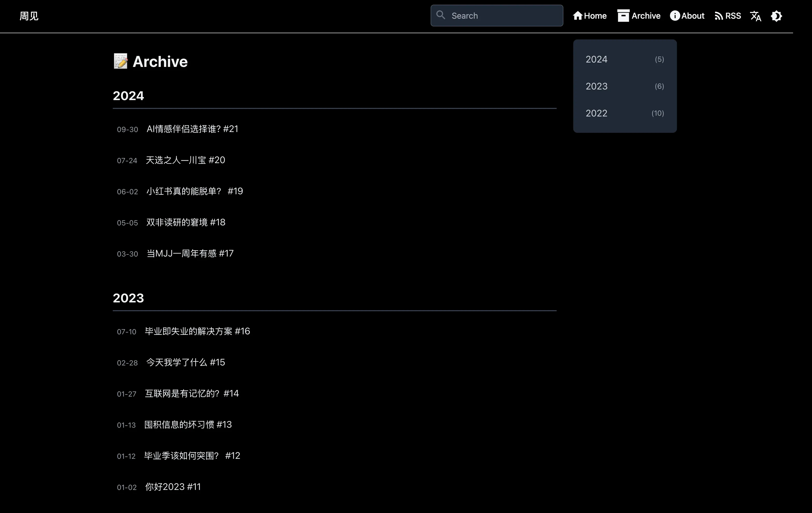Click the 2023 section heading
The image size is (812, 513).
[129, 298]
